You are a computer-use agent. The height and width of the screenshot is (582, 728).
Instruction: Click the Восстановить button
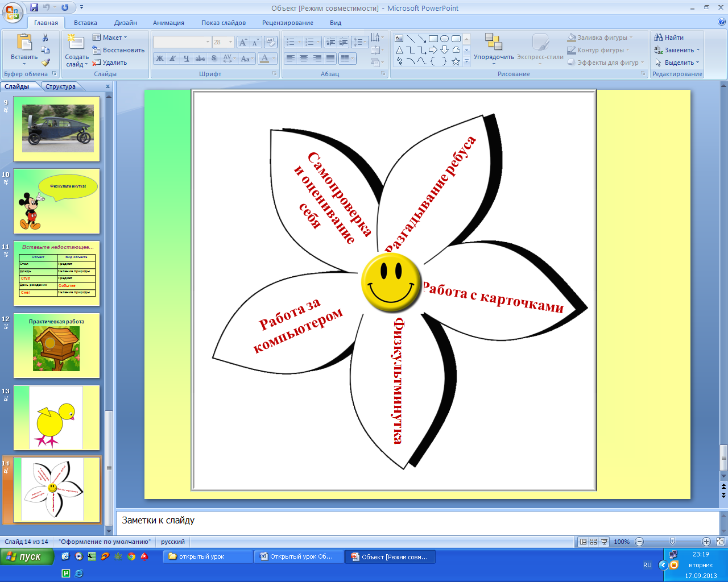tap(118, 50)
